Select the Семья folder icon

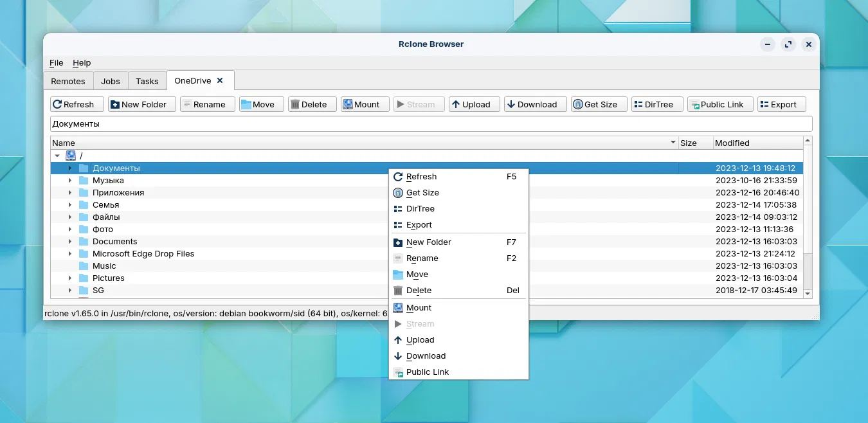coord(84,204)
